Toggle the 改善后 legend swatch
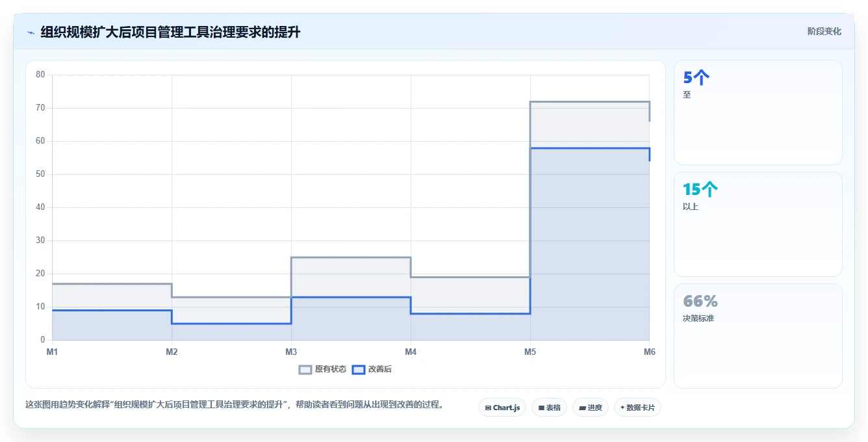868x442 pixels. click(359, 369)
